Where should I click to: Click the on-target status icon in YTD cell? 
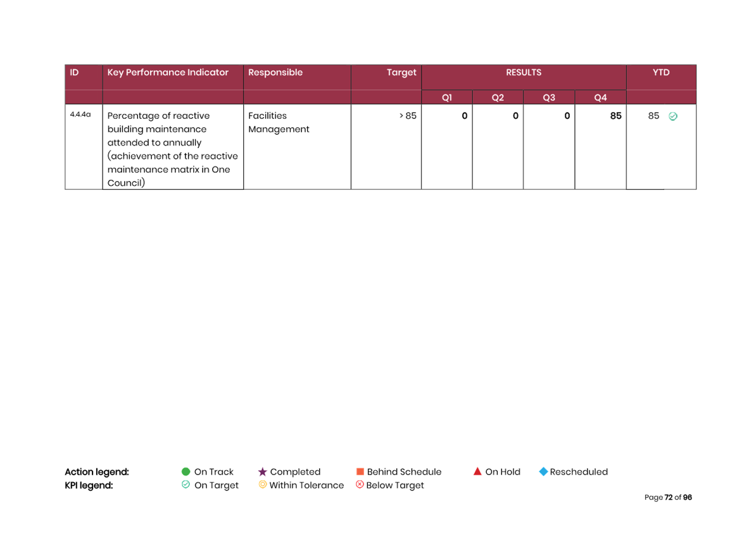click(x=673, y=116)
